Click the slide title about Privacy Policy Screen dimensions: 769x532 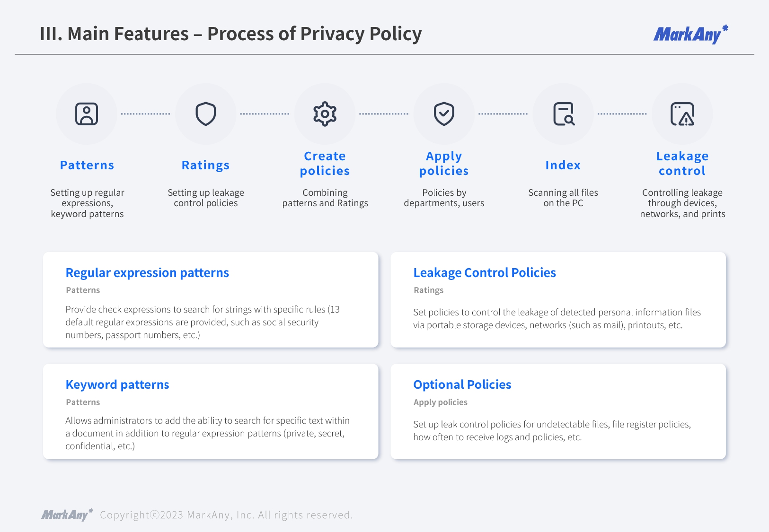(x=230, y=34)
